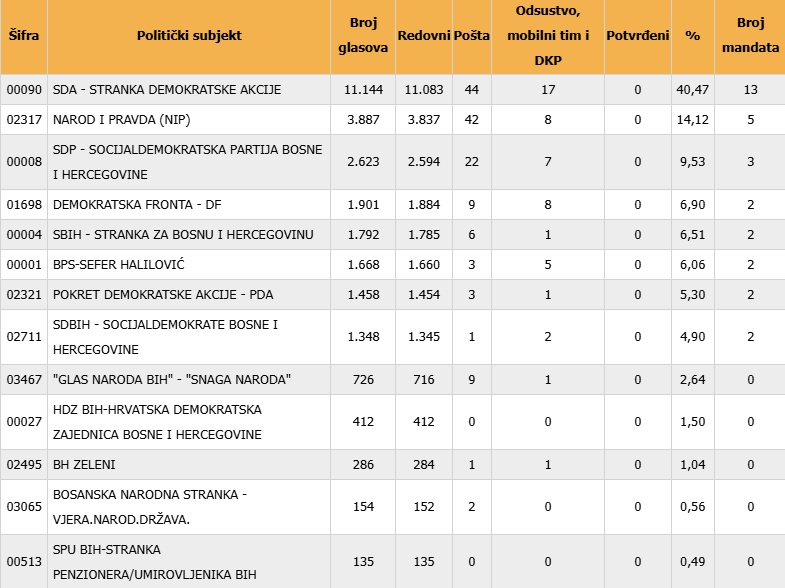Select the SDA - Stranka Demokratske Akcije row
Image resolution: width=785 pixels, height=588 pixels.
(167, 90)
